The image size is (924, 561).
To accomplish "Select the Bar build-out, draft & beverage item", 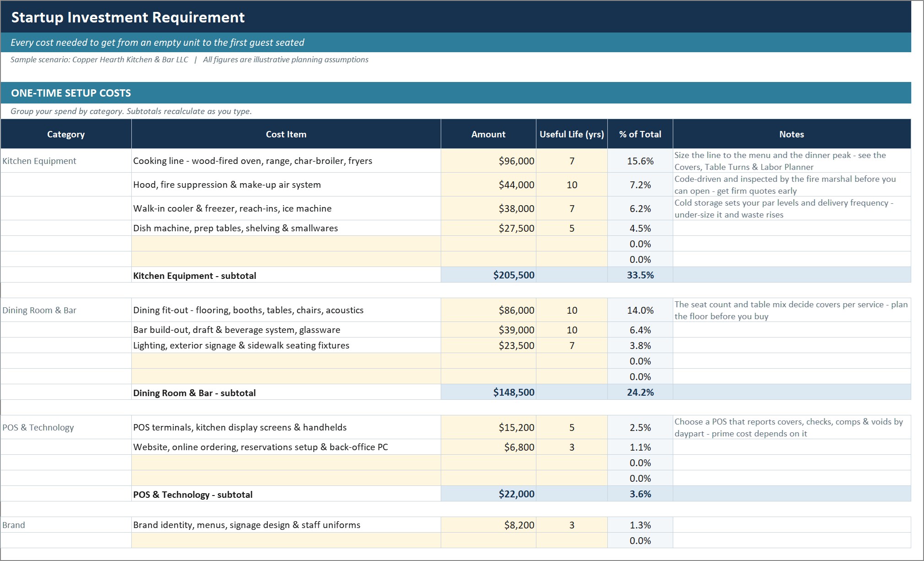I will click(286, 330).
